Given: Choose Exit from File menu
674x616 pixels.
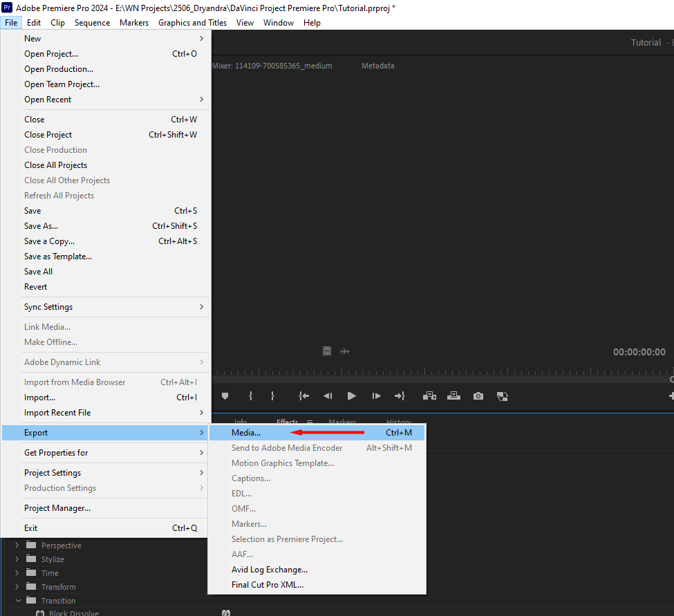Looking at the screenshot, I should 105,528.
